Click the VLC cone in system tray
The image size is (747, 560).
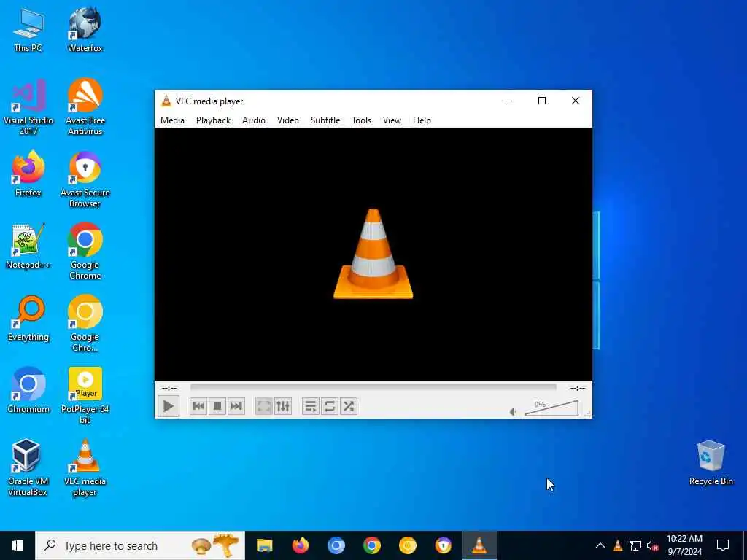(x=617, y=545)
